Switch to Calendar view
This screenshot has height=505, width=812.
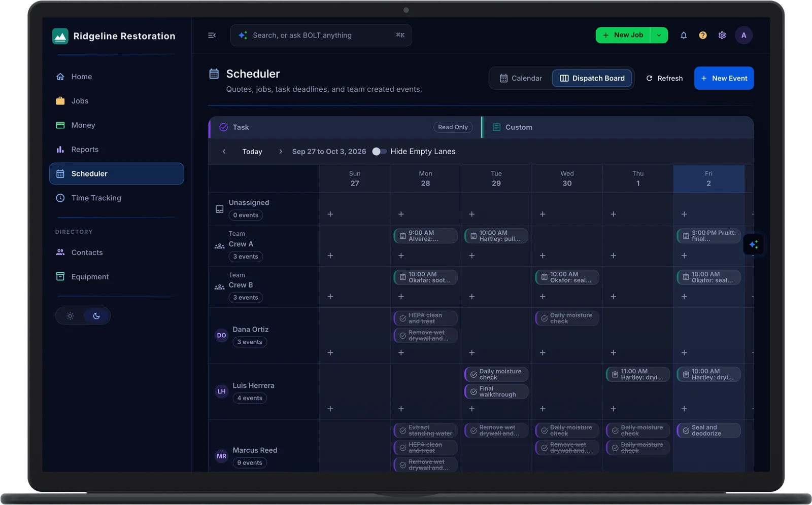pyautogui.click(x=521, y=78)
